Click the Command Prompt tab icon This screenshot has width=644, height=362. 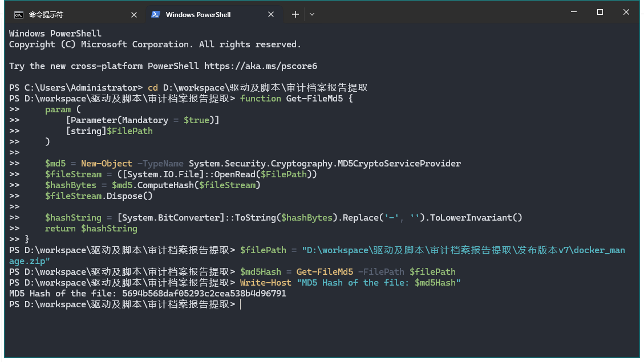[x=19, y=15]
